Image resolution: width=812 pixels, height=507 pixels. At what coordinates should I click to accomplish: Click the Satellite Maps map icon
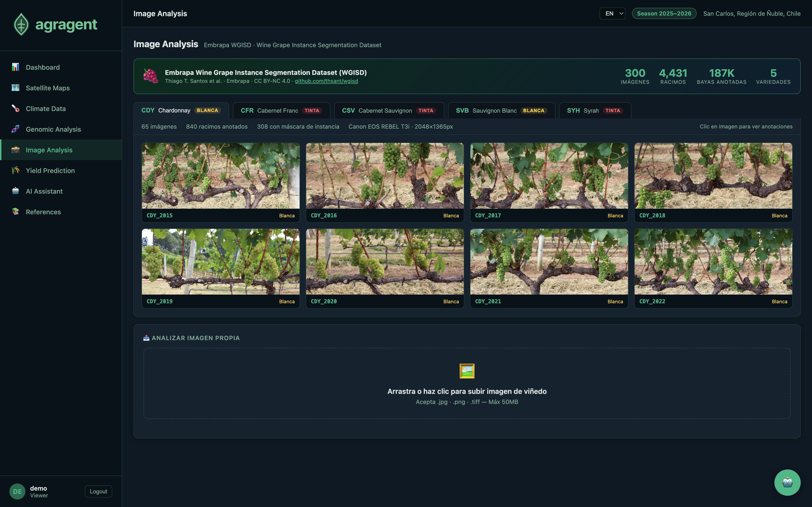pyautogui.click(x=16, y=88)
